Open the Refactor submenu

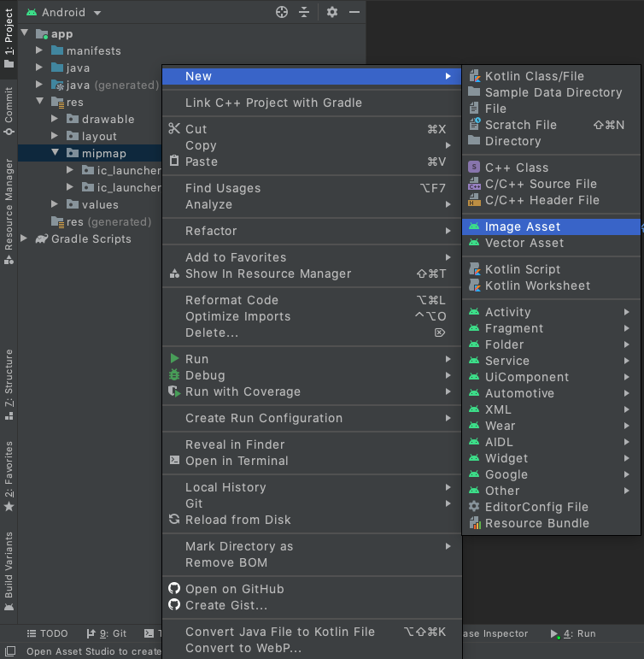coord(312,231)
